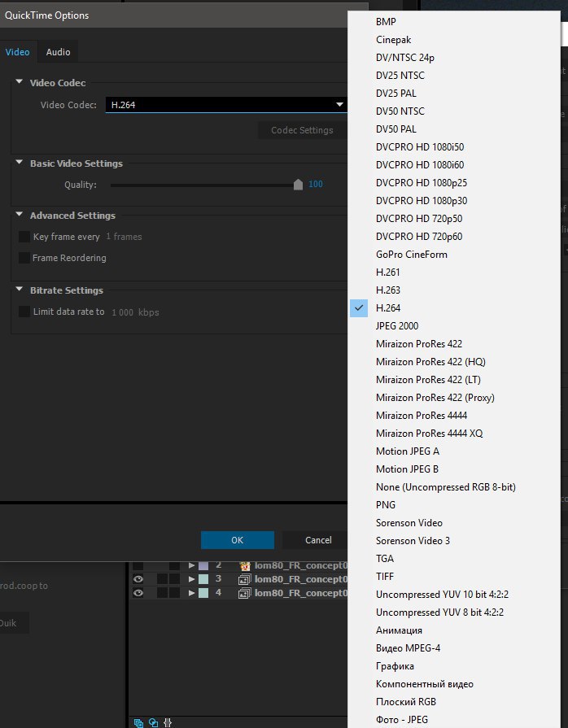Enable the Key frame every checkbox
This screenshot has height=728, width=568.
coord(24,237)
